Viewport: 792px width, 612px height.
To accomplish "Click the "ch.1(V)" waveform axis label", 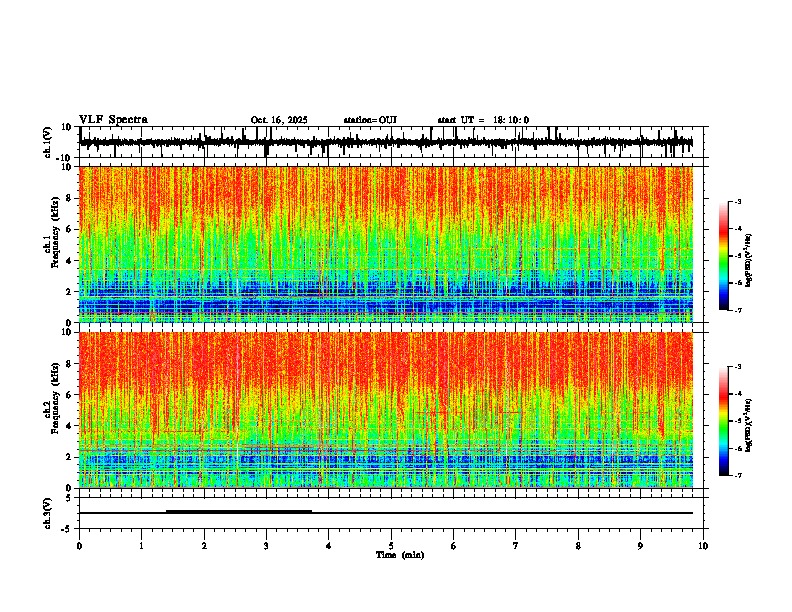I will tap(48, 142).
